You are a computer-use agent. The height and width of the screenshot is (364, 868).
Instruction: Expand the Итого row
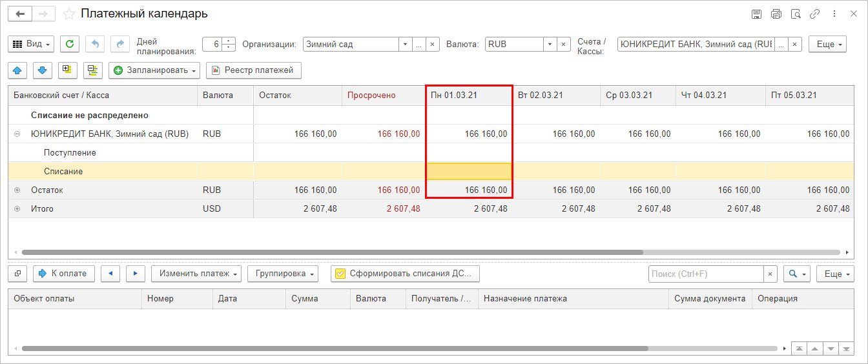pos(17,209)
